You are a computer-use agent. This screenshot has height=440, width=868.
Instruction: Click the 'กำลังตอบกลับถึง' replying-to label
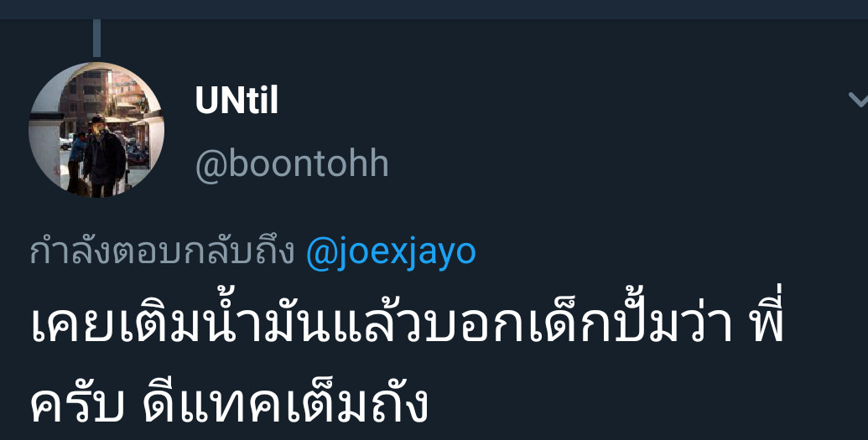162,252
